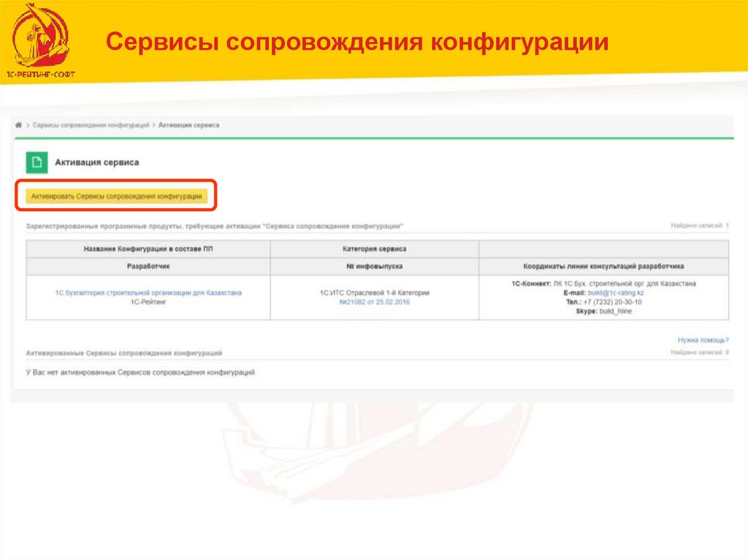
Task: Click '№ инфовыпуска' column header
Action: coord(375,266)
